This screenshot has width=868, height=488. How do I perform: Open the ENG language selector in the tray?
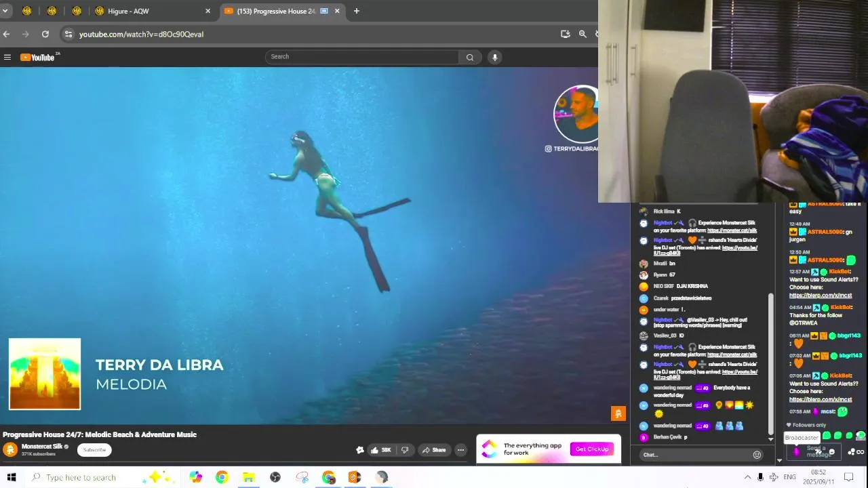[x=789, y=477]
